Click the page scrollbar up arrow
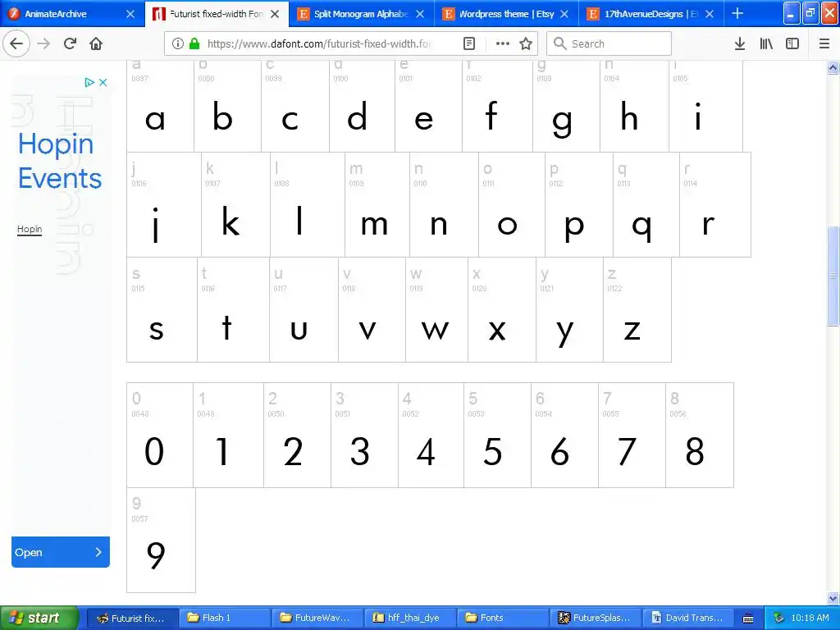840x630 pixels. tap(833, 68)
